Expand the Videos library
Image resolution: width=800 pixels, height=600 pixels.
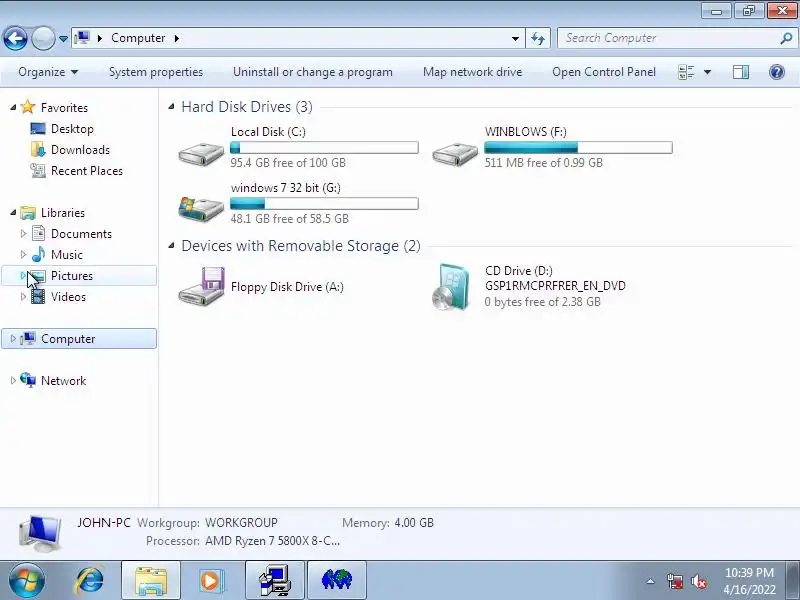23,296
